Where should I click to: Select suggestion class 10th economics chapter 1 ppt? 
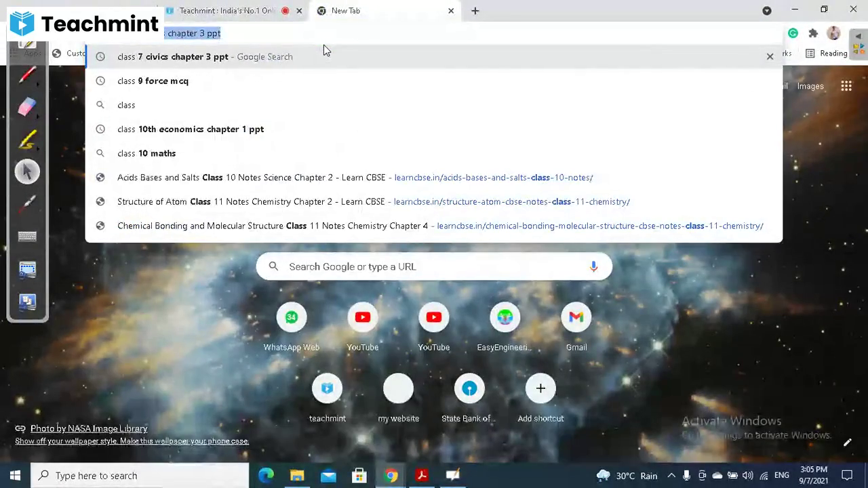[x=434, y=129]
